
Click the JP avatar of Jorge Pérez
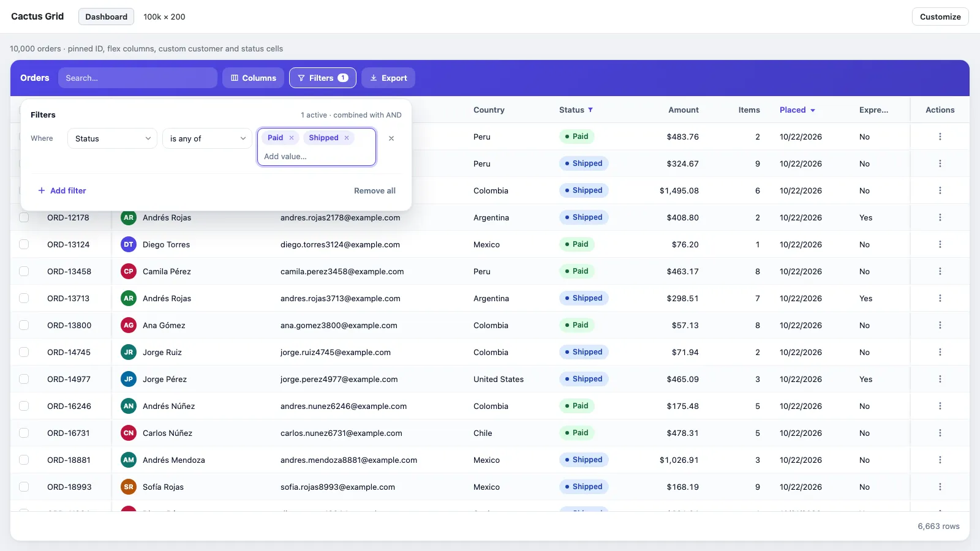[129, 379]
